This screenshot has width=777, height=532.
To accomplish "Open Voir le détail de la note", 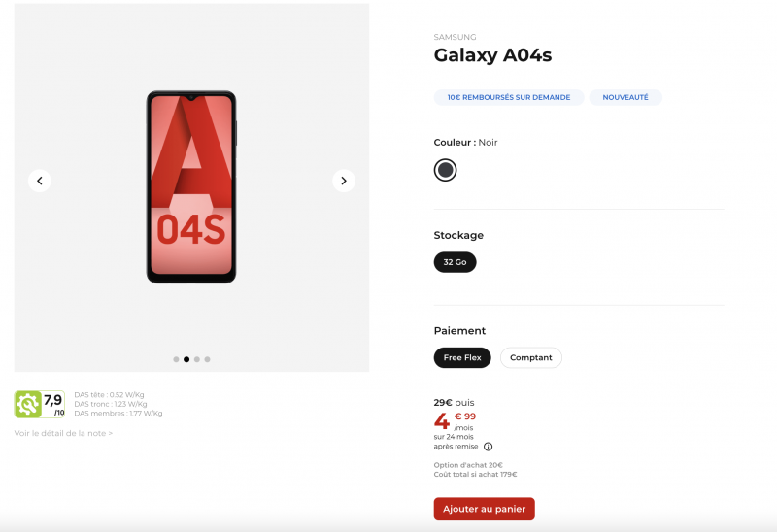I will click(x=63, y=433).
